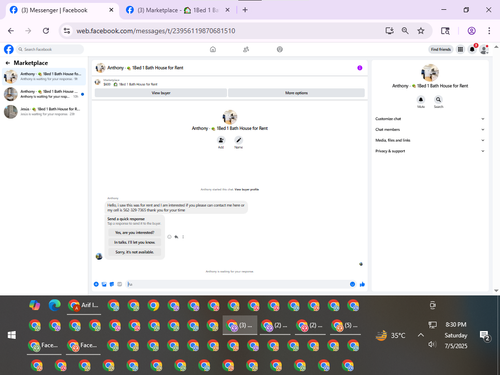
Task: Click the chat avatar in right info panel
Action: 430,73
